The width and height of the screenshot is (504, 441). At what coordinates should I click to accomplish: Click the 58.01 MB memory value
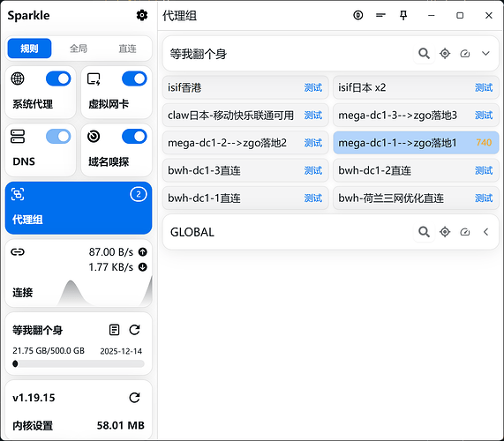click(121, 425)
